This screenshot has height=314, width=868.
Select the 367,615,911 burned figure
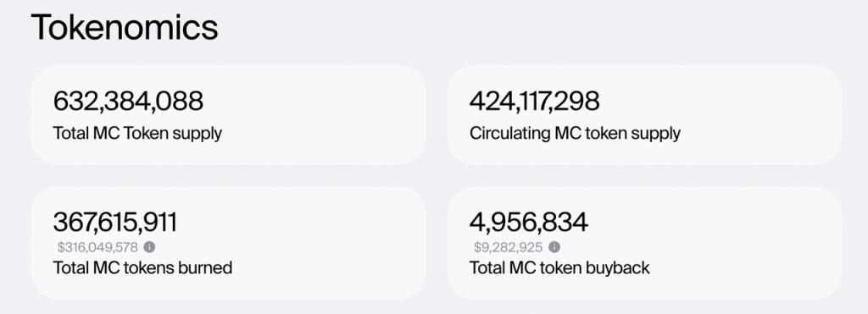[x=115, y=223]
